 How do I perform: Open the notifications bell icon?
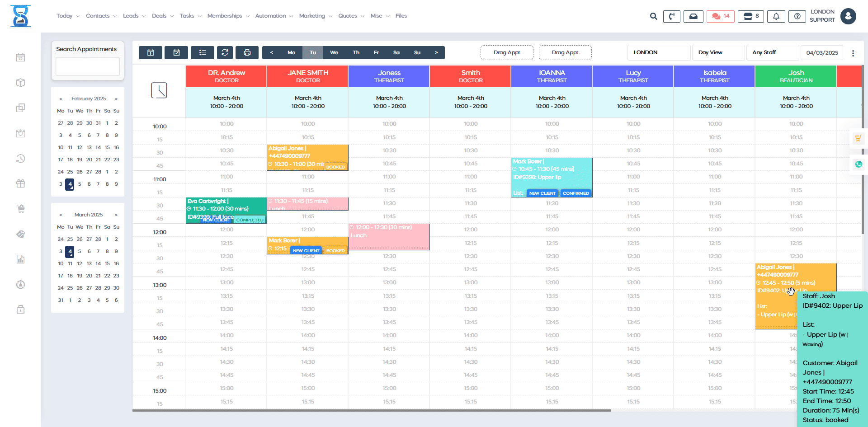point(776,16)
